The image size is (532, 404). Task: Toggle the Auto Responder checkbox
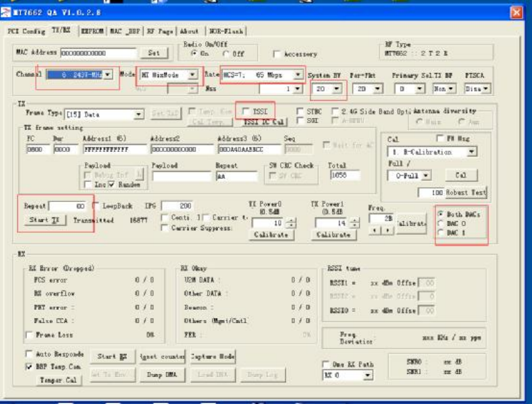pos(30,354)
